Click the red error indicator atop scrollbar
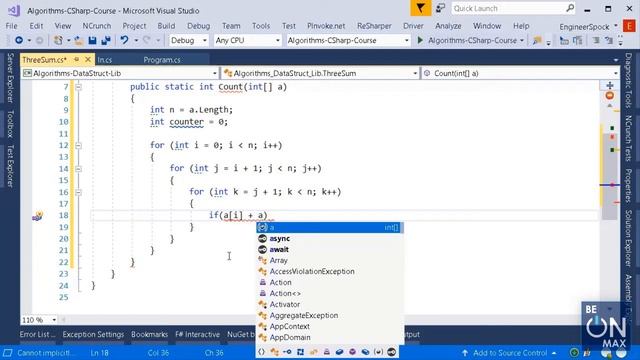This screenshot has height=360, width=640. [x=610, y=96]
